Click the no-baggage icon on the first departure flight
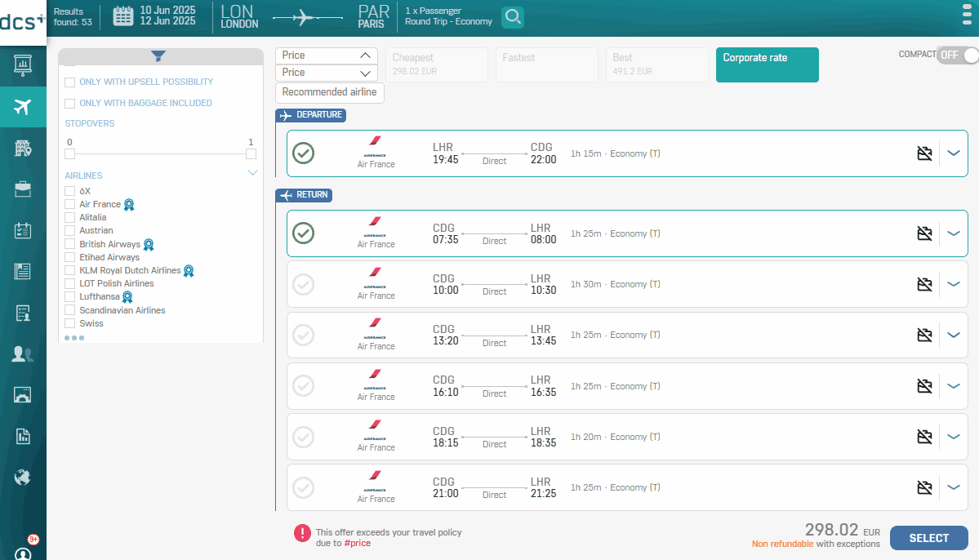The height and width of the screenshot is (560, 979). pyautogui.click(x=924, y=153)
